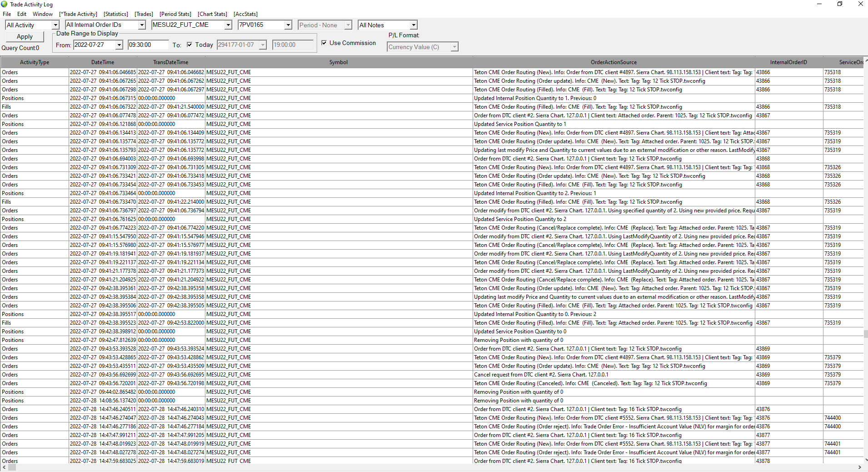Switch to the [Trades] view
868x472 pixels.
click(x=144, y=14)
